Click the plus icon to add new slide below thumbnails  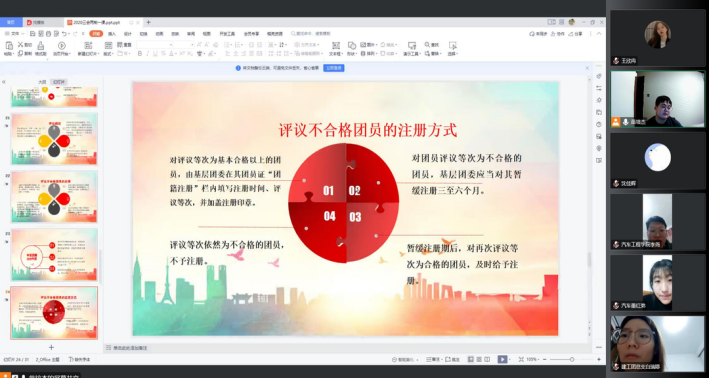(51, 347)
